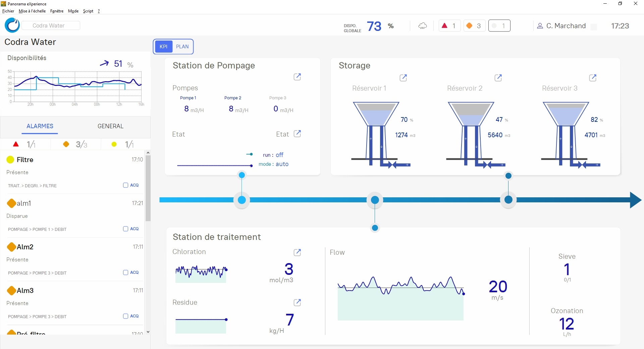Open Chloration detail view icon
This screenshot has width=644, height=349.
pos(297,252)
